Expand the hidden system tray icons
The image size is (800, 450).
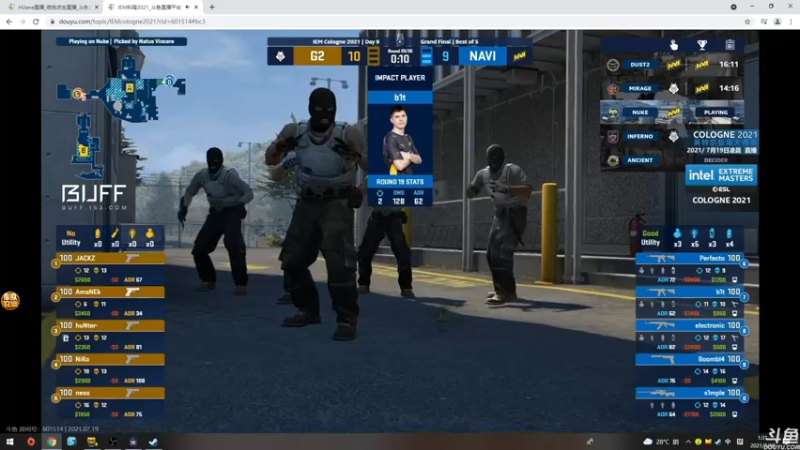click(688, 442)
